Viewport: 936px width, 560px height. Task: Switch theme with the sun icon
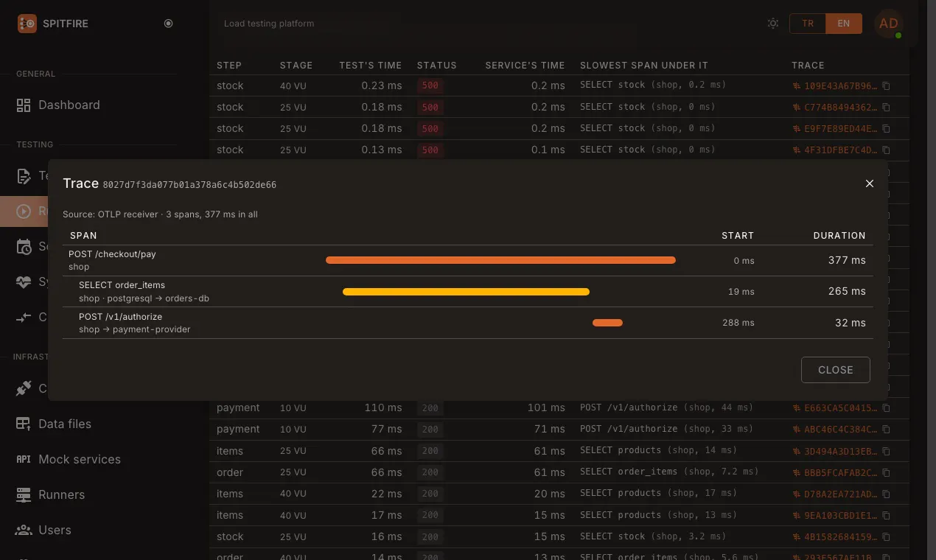pyautogui.click(x=772, y=24)
